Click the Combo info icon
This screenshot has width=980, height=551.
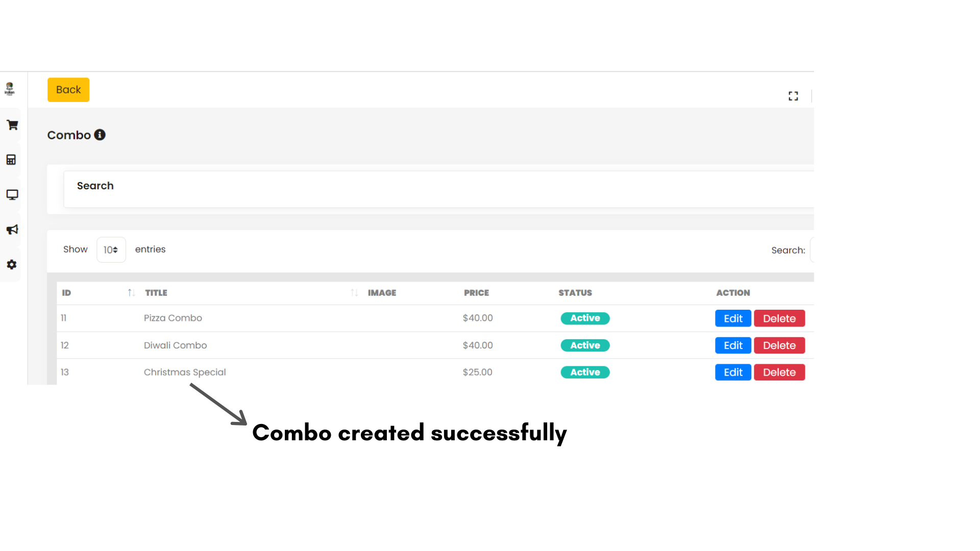coord(100,135)
